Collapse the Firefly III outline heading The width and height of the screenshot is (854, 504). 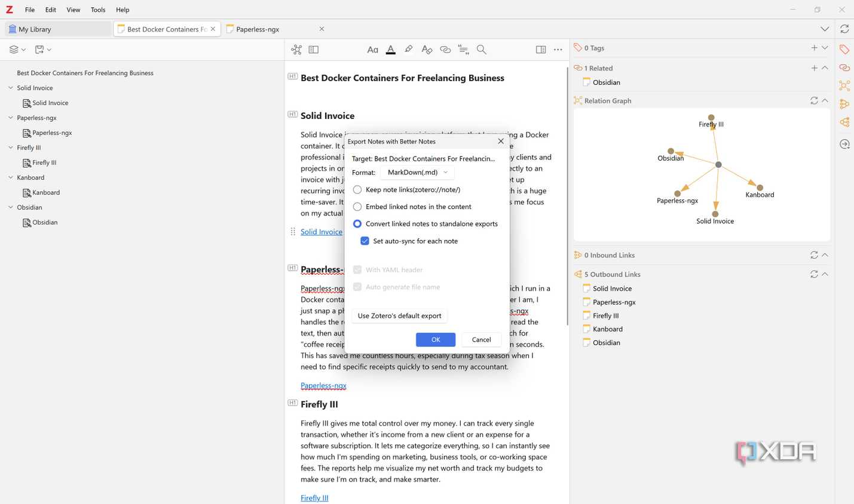[x=10, y=147]
